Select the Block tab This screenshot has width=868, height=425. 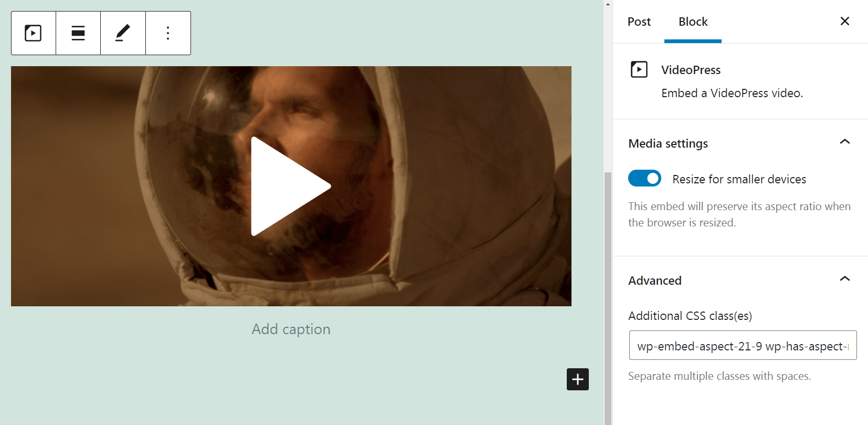[x=693, y=22]
